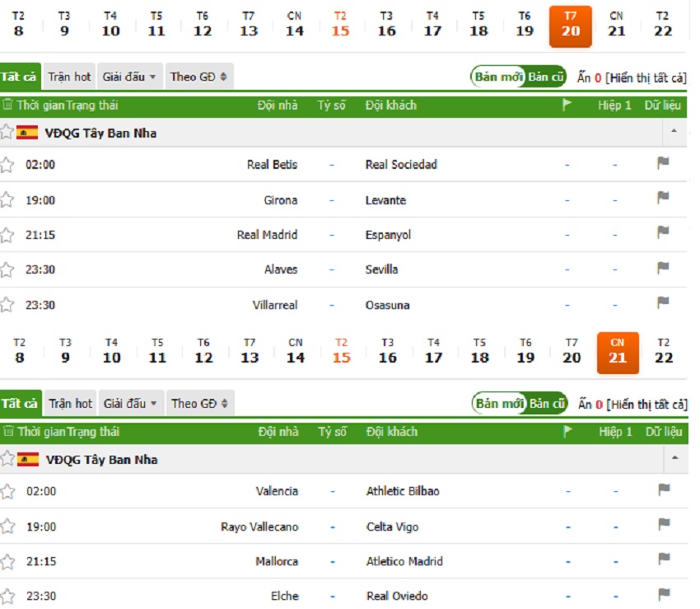Select CN 21 in upper date bar
The height and width of the screenshot is (609, 700).
(617, 25)
